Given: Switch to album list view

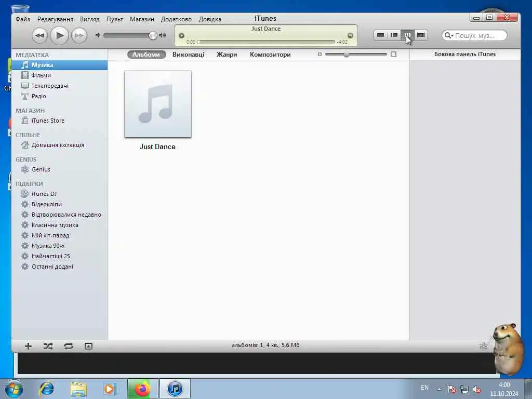Looking at the screenshot, I should tap(394, 35).
